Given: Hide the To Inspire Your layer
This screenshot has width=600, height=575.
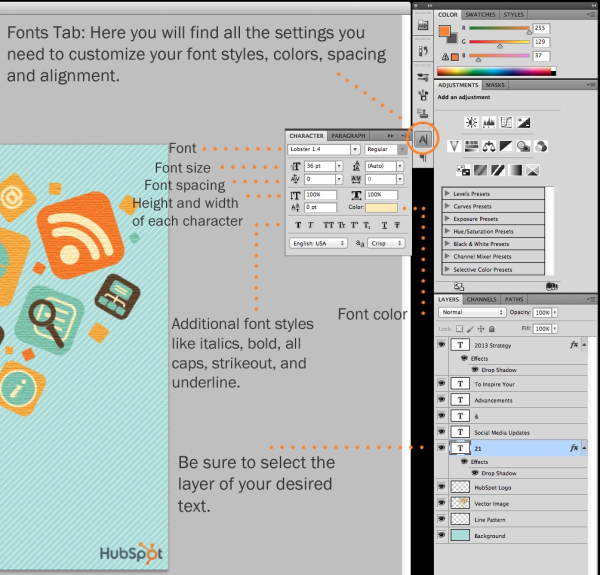Looking at the screenshot, I should pyautogui.click(x=441, y=383).
